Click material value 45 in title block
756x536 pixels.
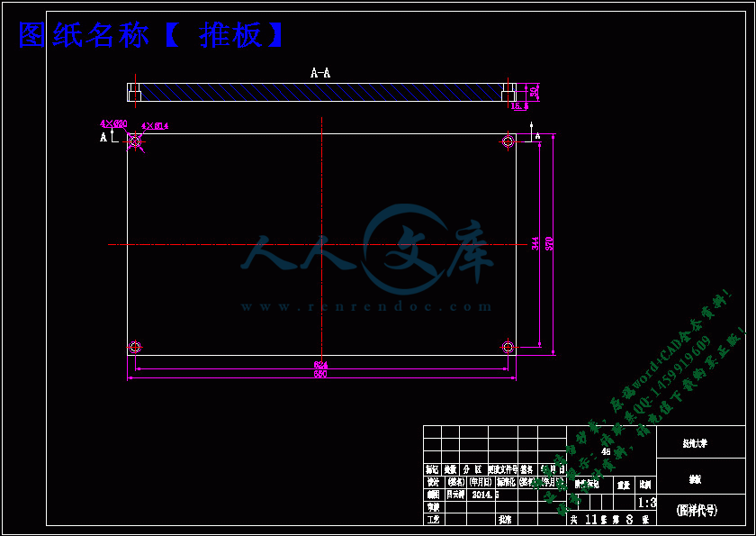click(x=606, y=452)
